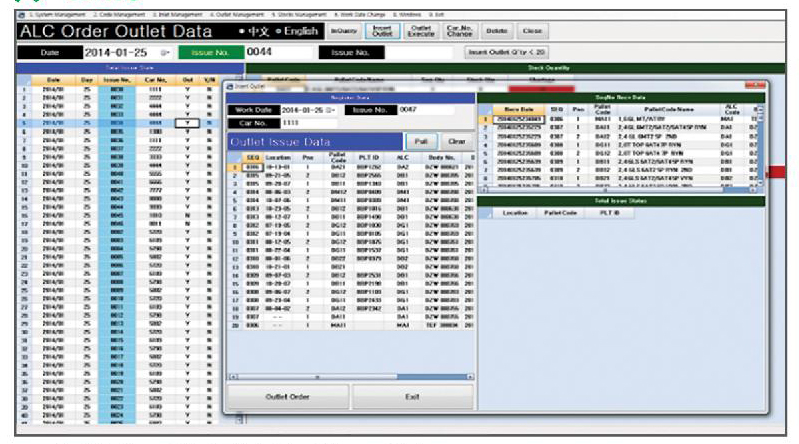This screenshot has width=799, height=444.
Task: Click the Car No. header in Total Issue State
Action: pos(155,80)
